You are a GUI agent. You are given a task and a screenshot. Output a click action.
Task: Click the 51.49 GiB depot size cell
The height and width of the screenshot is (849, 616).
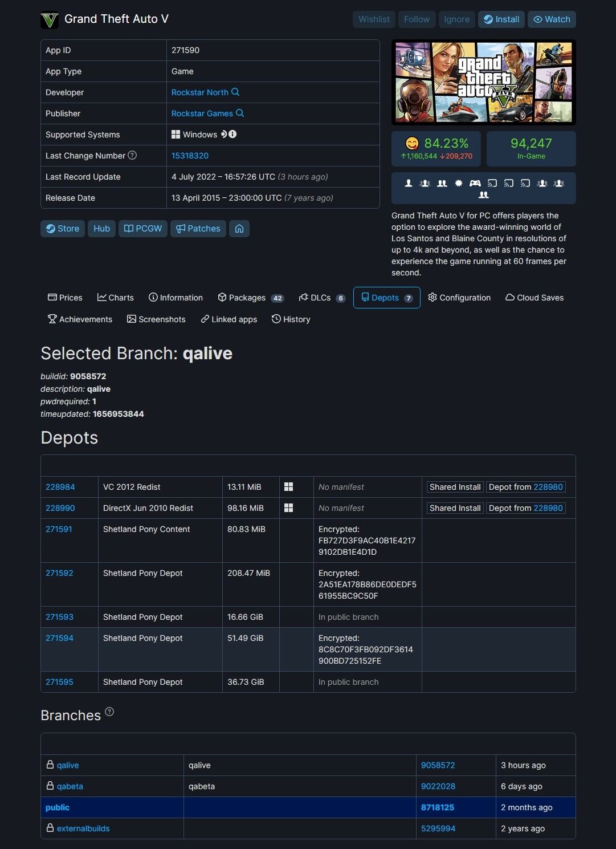251,649
